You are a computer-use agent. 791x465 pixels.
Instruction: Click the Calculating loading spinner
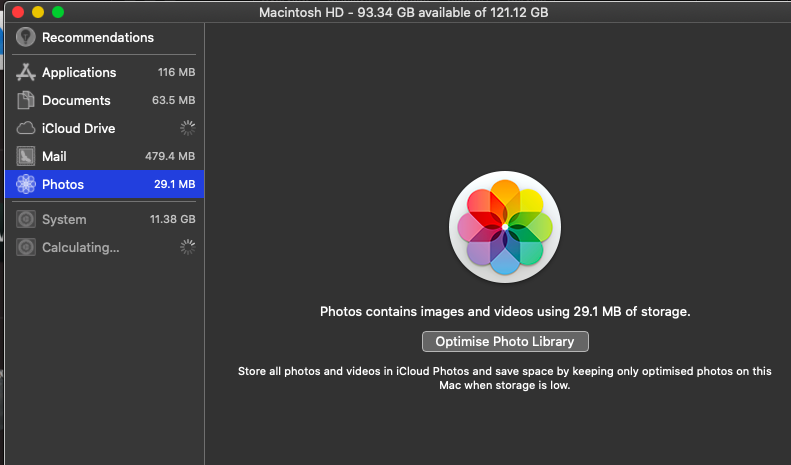tap(188, 247)
